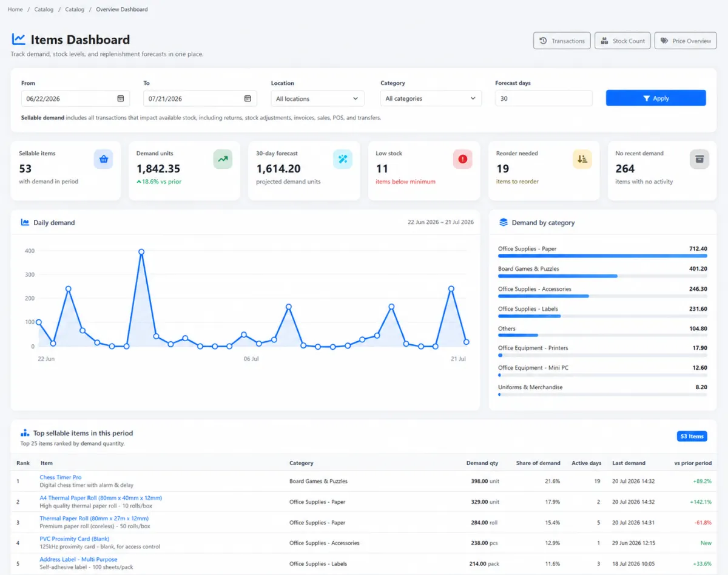Screen dimensions: 728x575
Task: Click the Demand by category layers icon
Action: [x=503, y=222]
